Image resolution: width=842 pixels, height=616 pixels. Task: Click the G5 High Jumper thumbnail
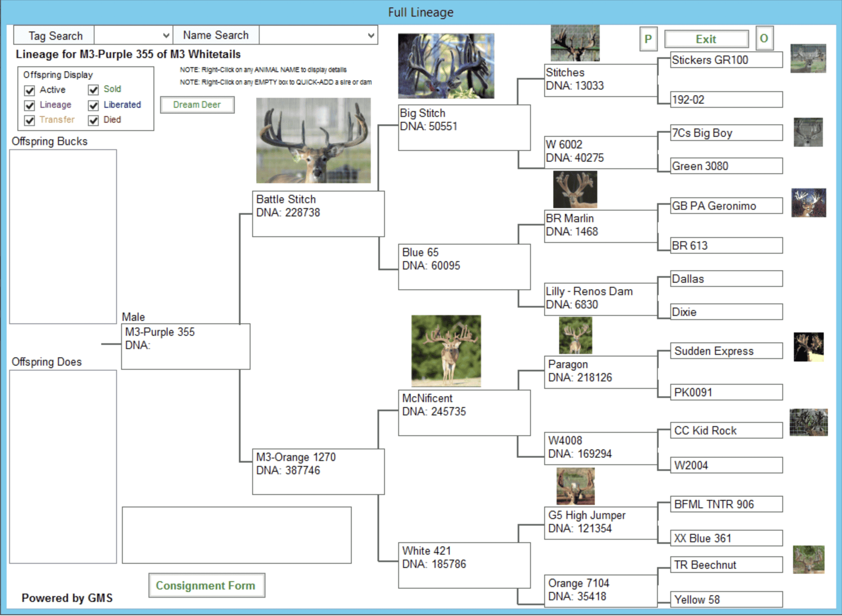(575, 486)
